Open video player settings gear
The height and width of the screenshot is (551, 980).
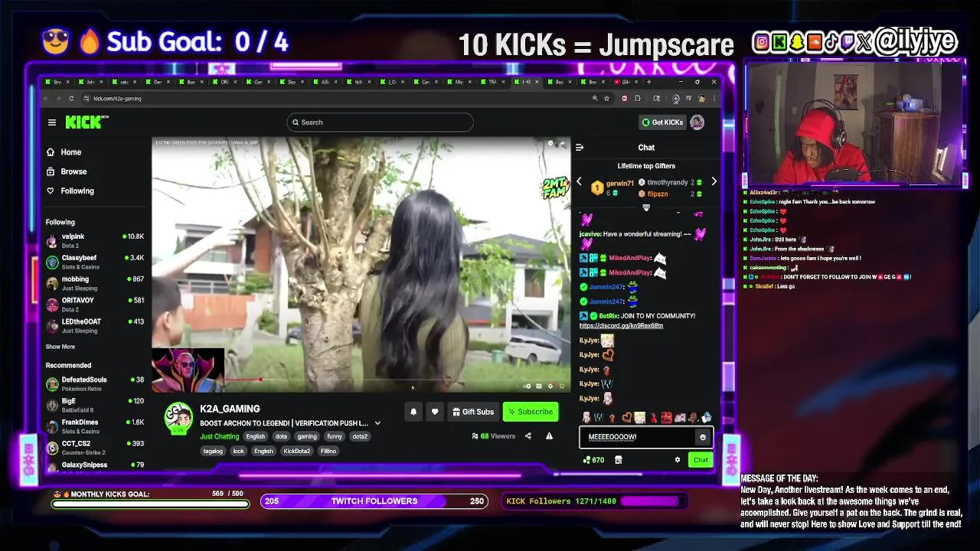pos(550,386)
